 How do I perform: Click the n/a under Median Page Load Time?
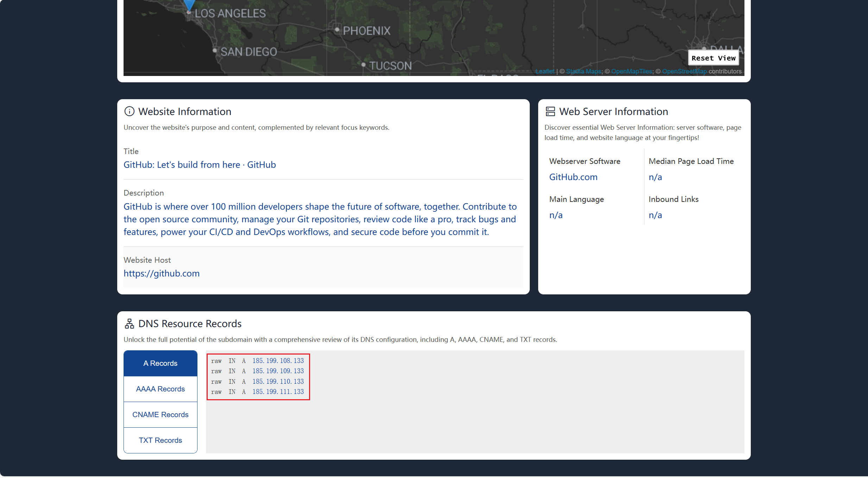[655, 177]
